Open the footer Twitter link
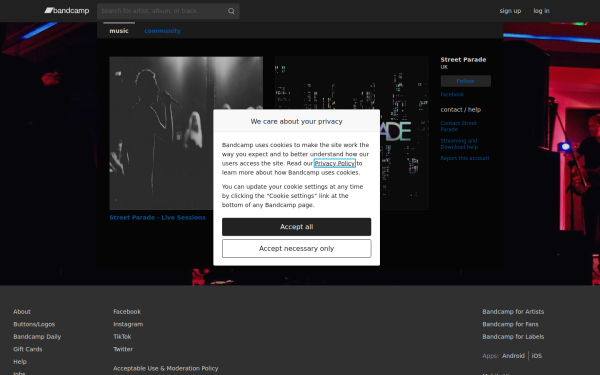600x375 pixels. (123, 349)
